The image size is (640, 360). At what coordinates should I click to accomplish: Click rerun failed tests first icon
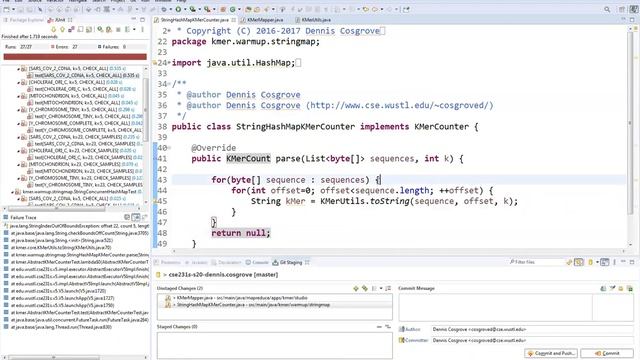point(109,29)
